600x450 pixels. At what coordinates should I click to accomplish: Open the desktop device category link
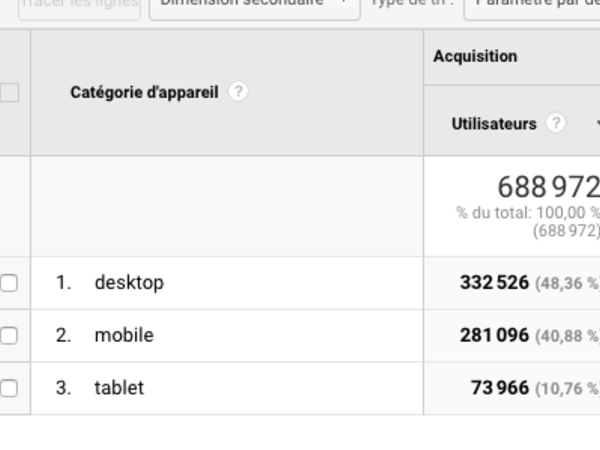[x=129, y=283]
